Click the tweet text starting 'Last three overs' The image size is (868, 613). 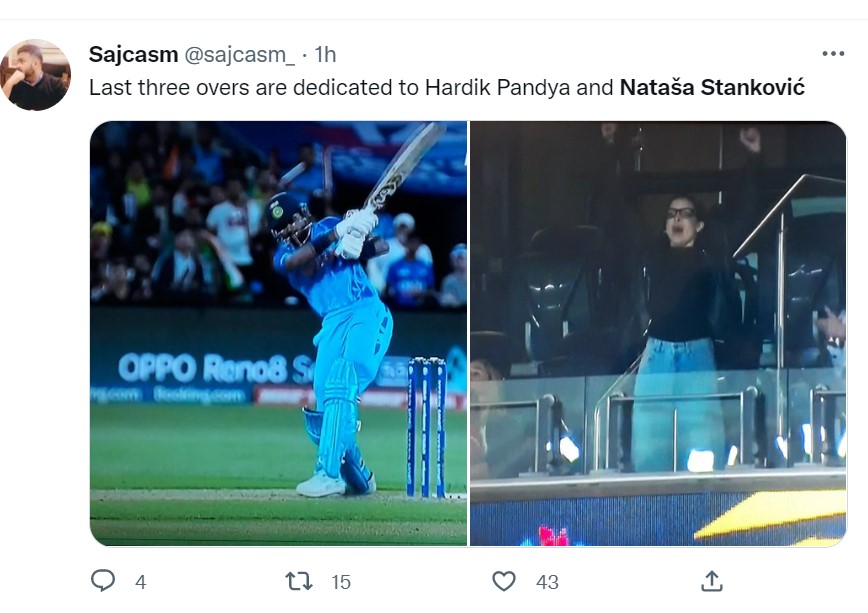coord(250,88)
